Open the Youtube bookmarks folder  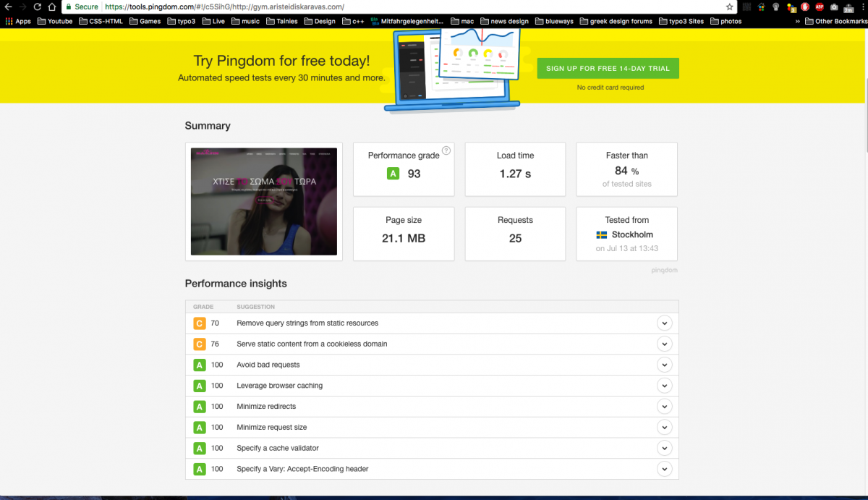55,21
